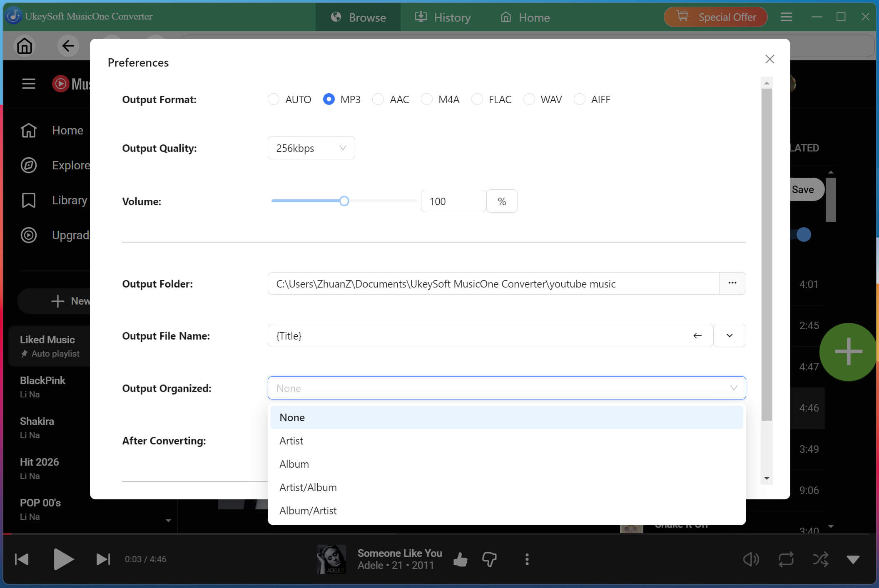This screenshot has height=588, width=879.
Task: Open the Output Quality 256kbps dropdown
Action: point(311,148)
